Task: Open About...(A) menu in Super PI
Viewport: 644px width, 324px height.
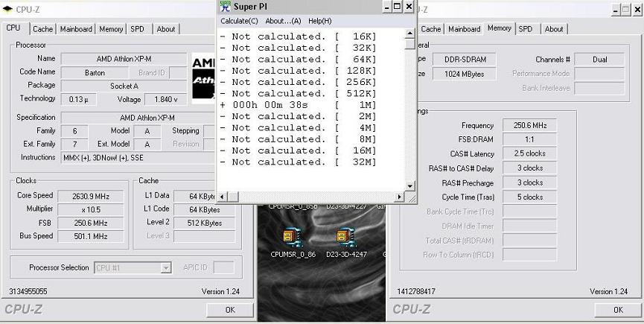Action: pos(283,21)
